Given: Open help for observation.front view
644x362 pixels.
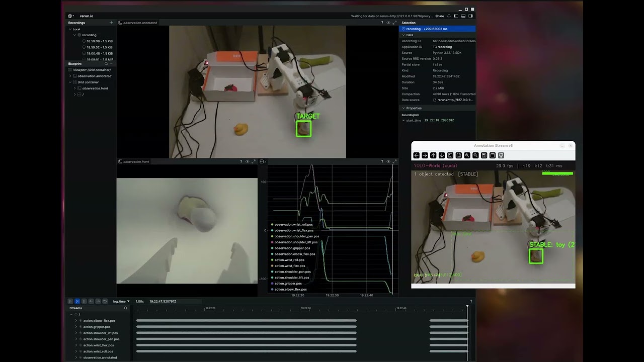Looking at the screenshot, I should pos(241,161).
